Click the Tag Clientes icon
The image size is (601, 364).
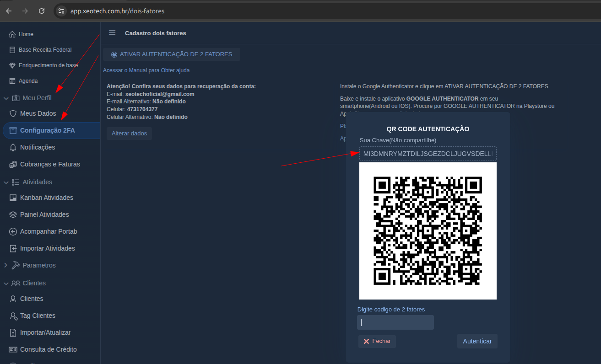coord(13,316)
